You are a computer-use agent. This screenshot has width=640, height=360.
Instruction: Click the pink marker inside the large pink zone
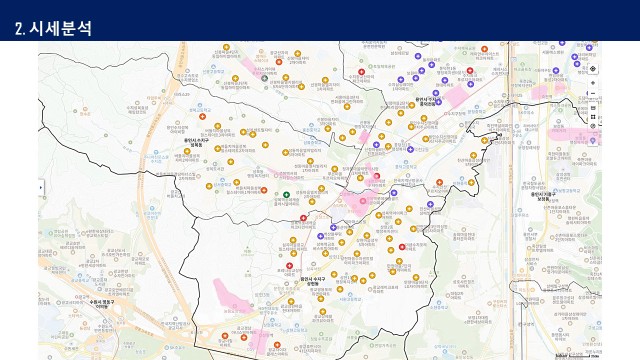[363, 201]
